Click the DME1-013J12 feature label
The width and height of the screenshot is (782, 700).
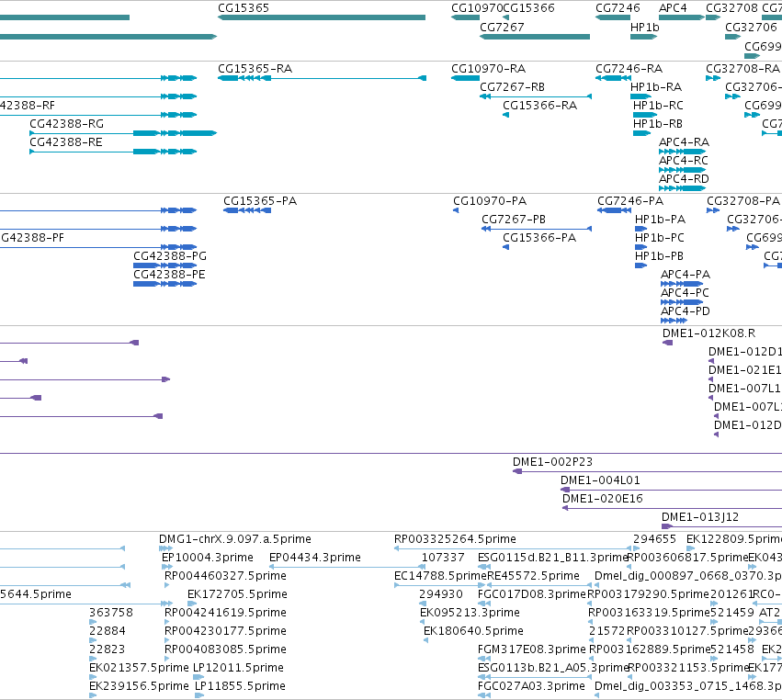pos(700,517)
